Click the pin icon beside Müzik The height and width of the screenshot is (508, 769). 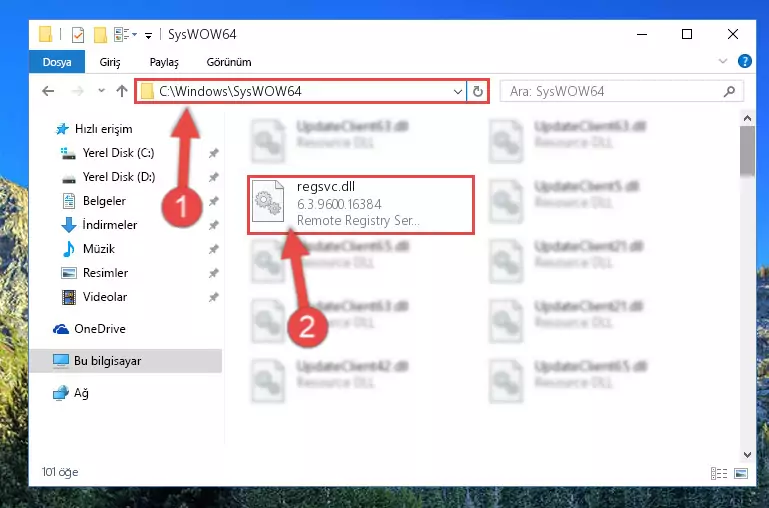pos(213,250)
